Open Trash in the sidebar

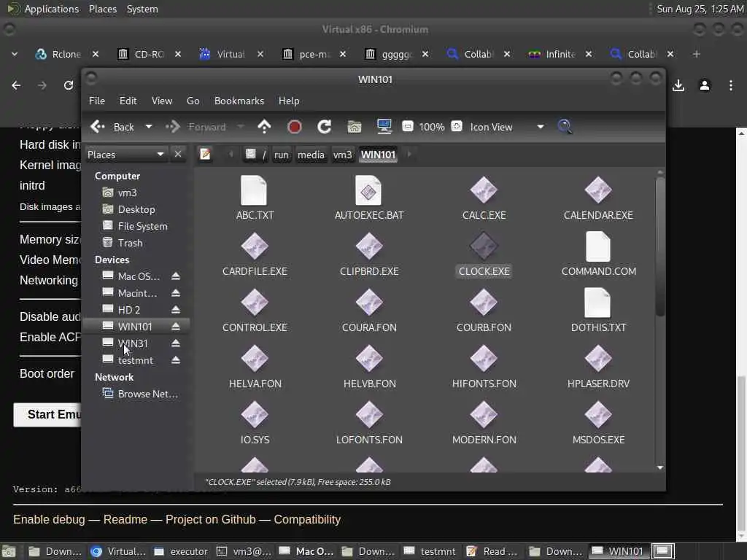tap(130, 243)
